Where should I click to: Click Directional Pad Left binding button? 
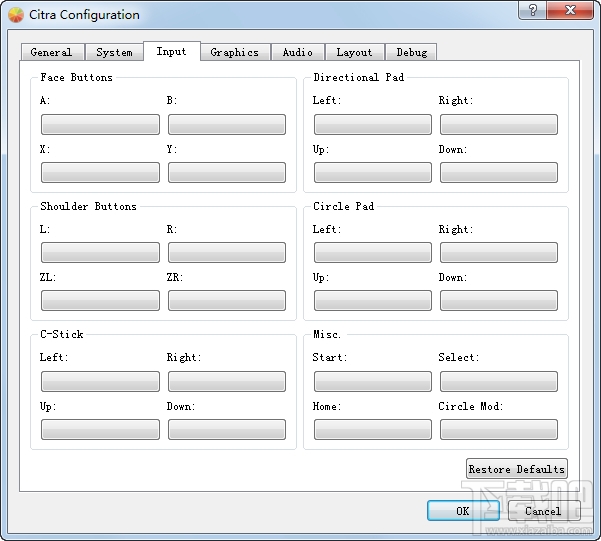click(373, 124)
